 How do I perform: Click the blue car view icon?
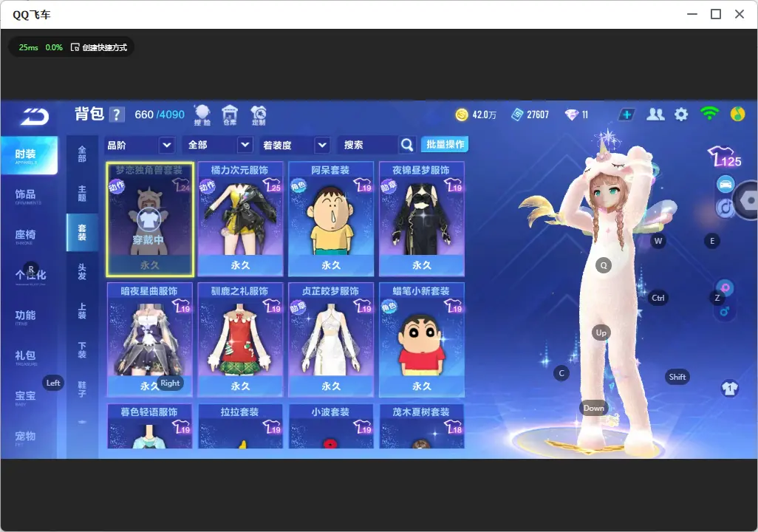725,184
